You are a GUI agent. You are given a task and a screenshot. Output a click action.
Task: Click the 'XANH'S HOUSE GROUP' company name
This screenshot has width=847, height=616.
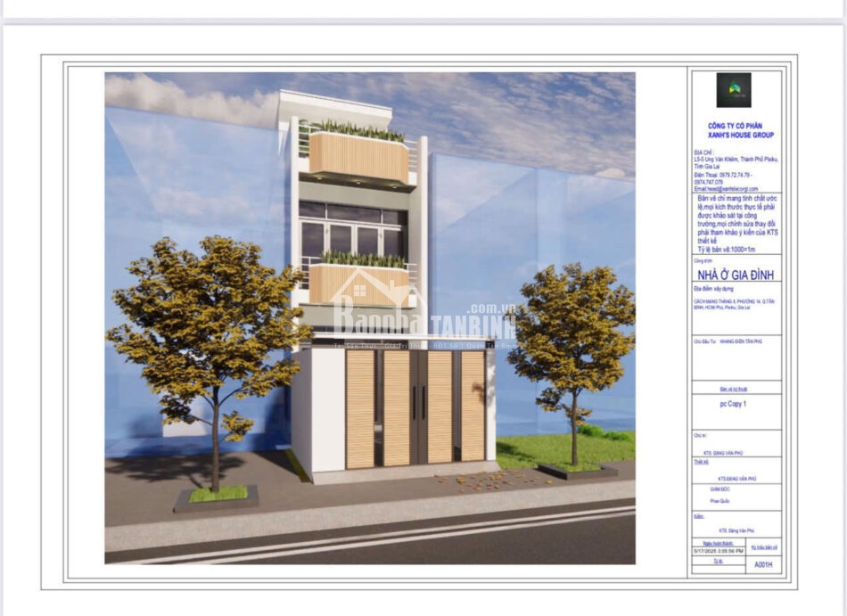click(741, 135)
